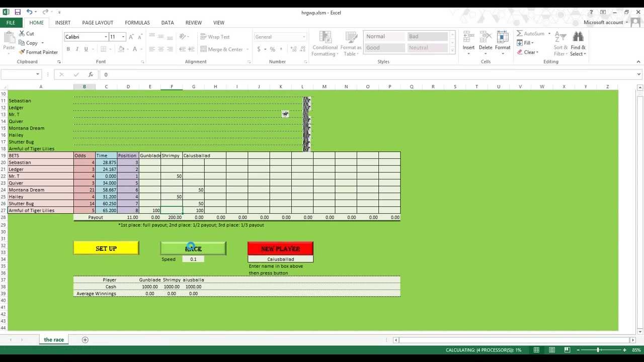This screenshot has width=644, height=362.
Task: Click the Cut scissors command
Action: coord(27,34)
